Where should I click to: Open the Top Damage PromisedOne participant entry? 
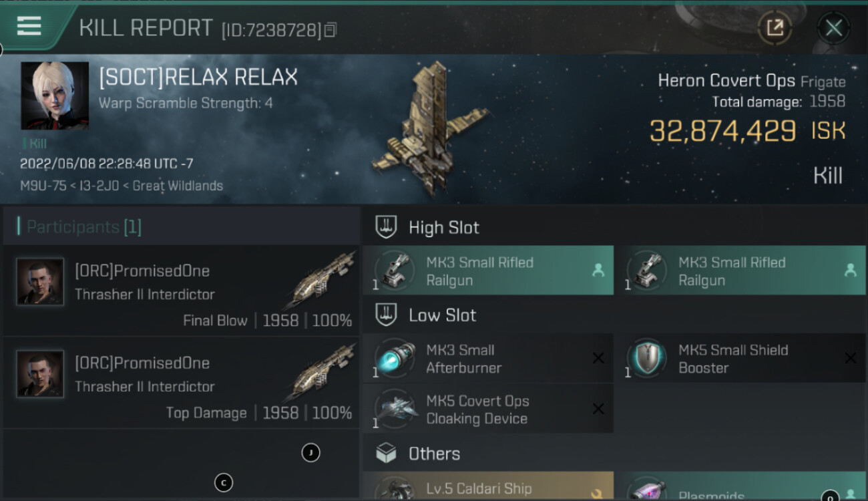pos(182,383)
